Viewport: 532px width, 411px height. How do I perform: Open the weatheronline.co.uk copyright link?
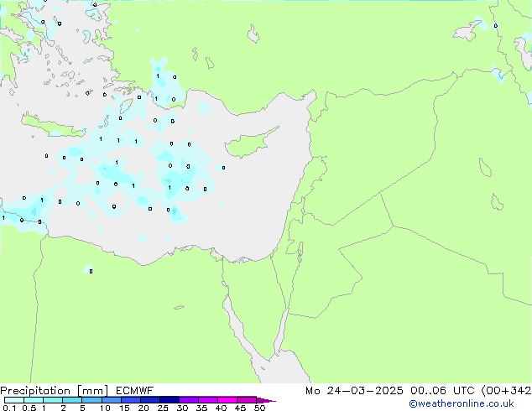tap(462, 403)
